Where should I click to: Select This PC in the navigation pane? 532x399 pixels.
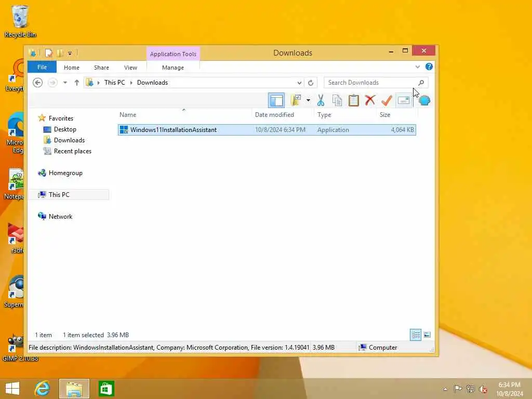point(59,194)
